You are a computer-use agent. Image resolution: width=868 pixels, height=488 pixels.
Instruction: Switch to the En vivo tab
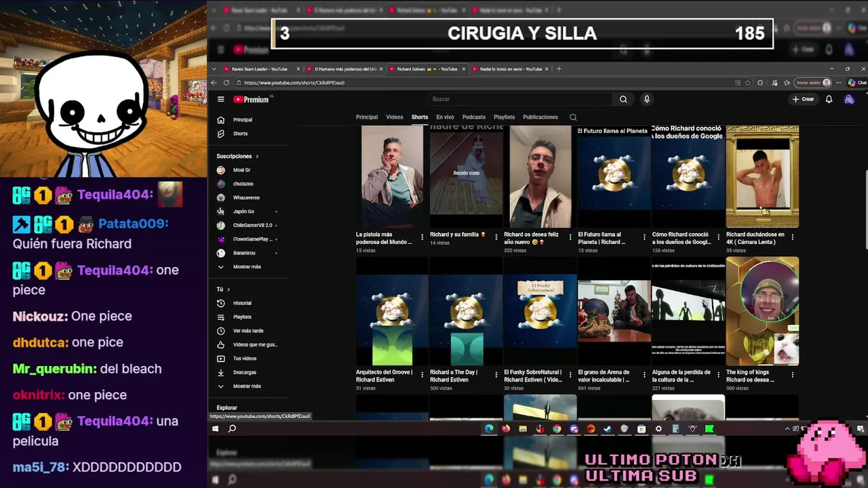click(445, 117)
